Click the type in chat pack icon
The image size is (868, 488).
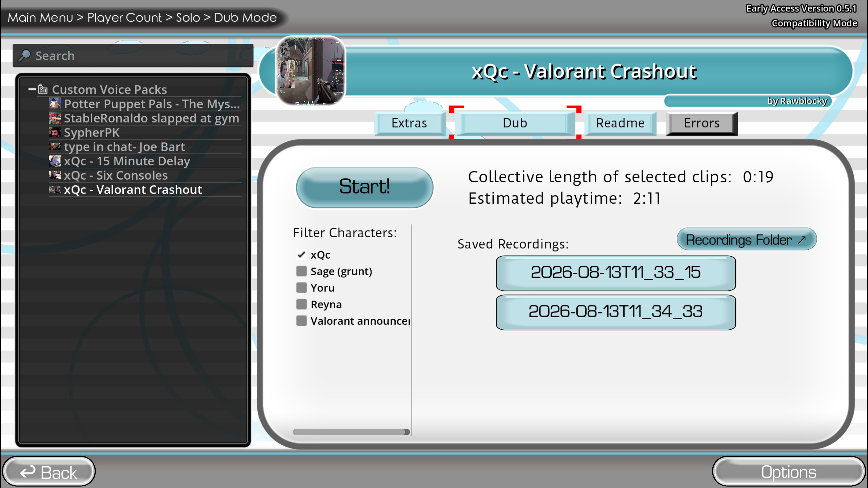[55, 147]
